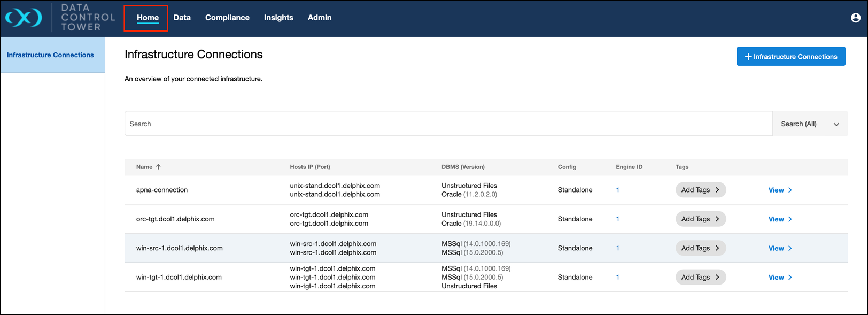The width and height of the screenshot is (868, 315).
Task: Click Add Tags for apna-connection
Action: (x=700, y=190)
